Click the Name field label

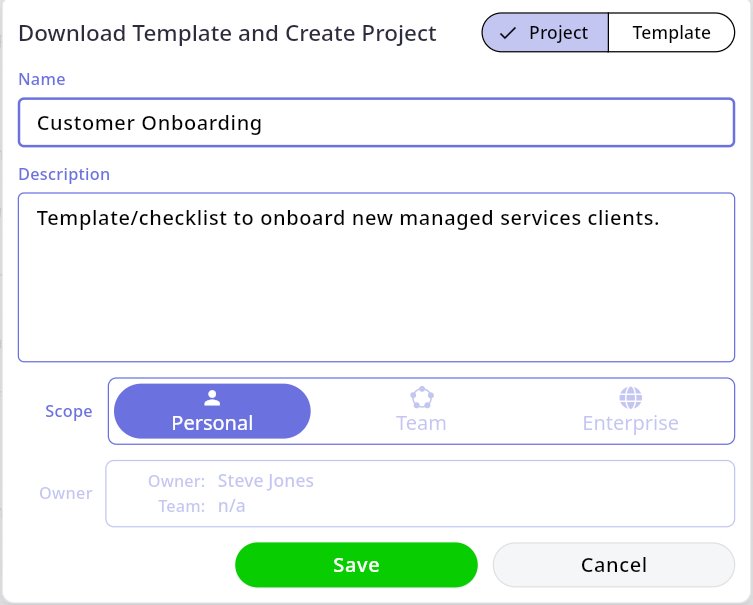coord(42,79)
